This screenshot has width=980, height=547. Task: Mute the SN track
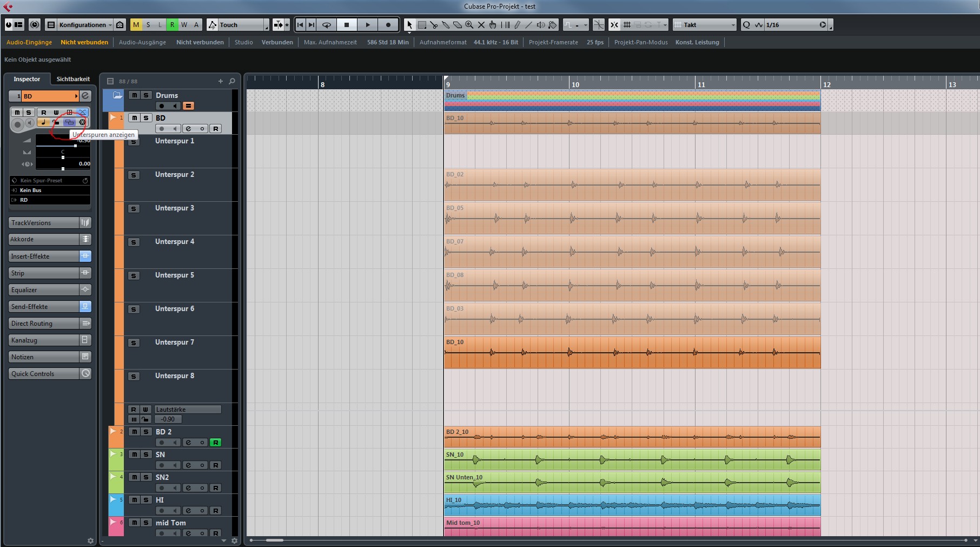pos(134,454)
